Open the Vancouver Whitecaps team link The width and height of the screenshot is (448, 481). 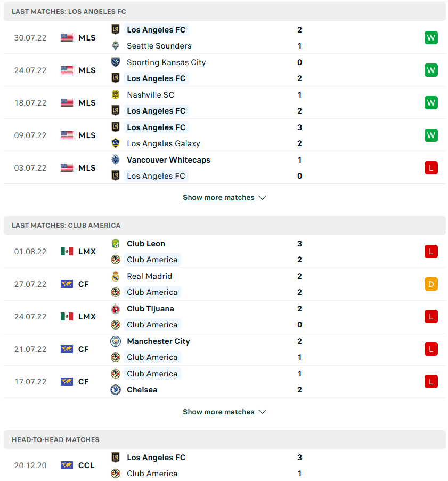168,160
